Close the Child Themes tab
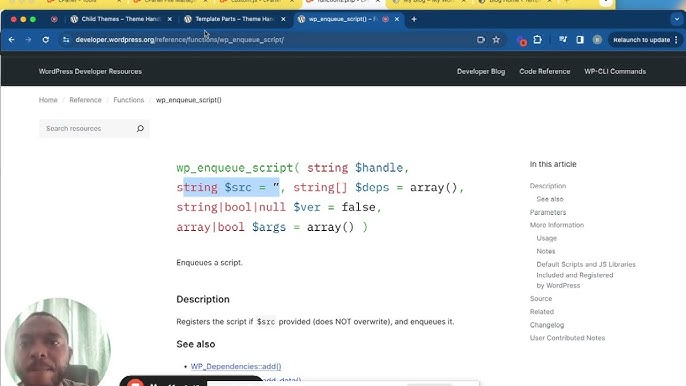The height and width of the screenshot is (386, 686). pyautogui.click(x=170, y=19)
